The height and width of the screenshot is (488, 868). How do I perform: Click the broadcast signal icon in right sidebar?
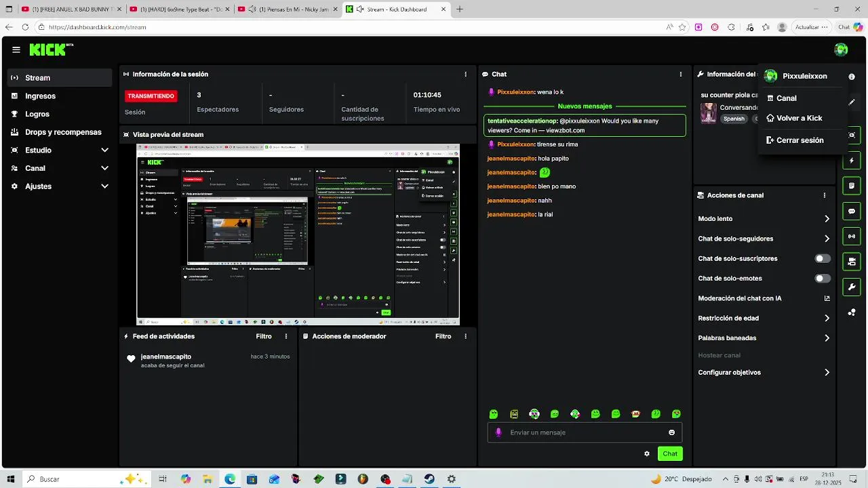852,237
